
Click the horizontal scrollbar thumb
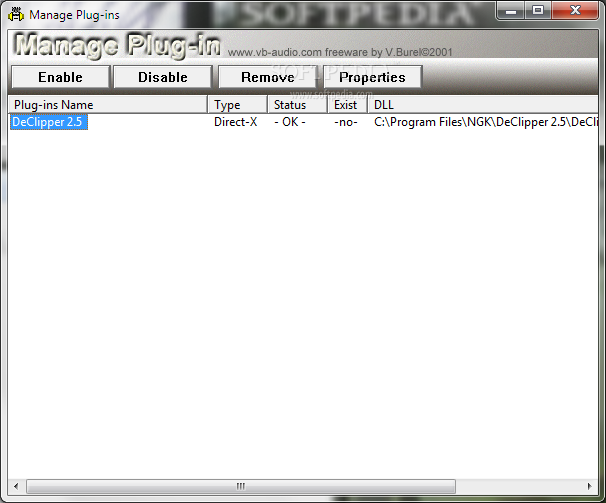coord(241,486)
